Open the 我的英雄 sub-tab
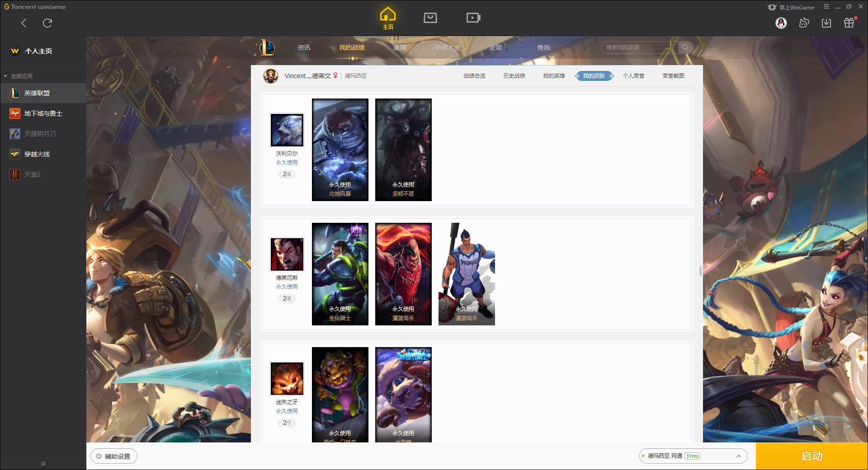 [554, 76]
